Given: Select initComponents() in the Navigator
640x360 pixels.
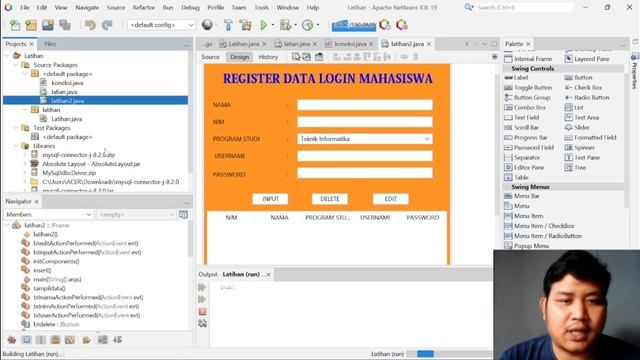Looking at the screenshot, I should tap(56, 262).
